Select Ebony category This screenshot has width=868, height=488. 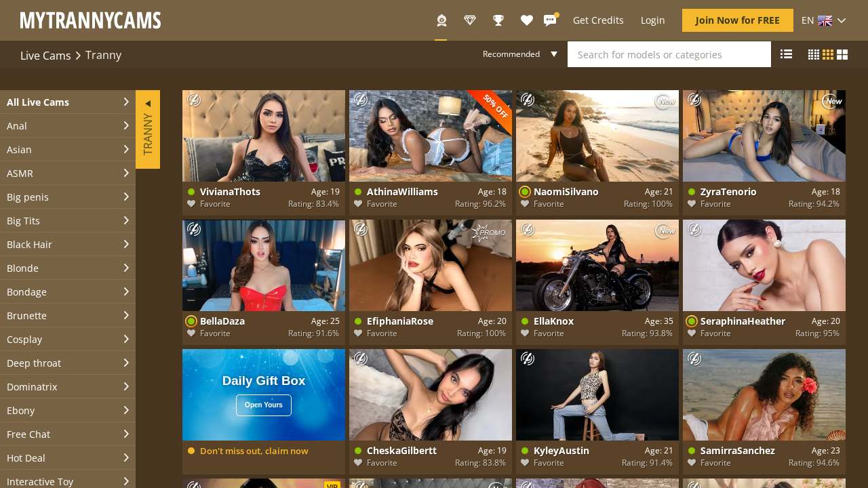pos(68,410)
